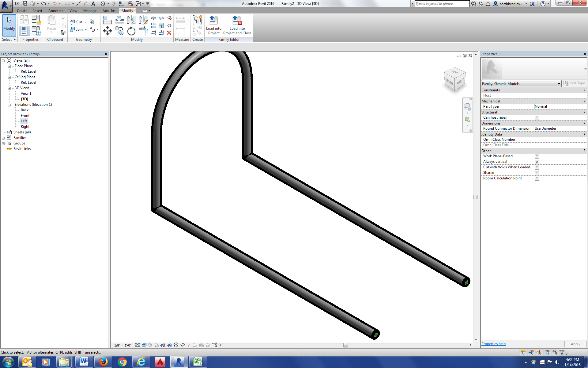This screenshot has width=588, height=368.
Task: Open the Properties help link
Action: [493, 344]
